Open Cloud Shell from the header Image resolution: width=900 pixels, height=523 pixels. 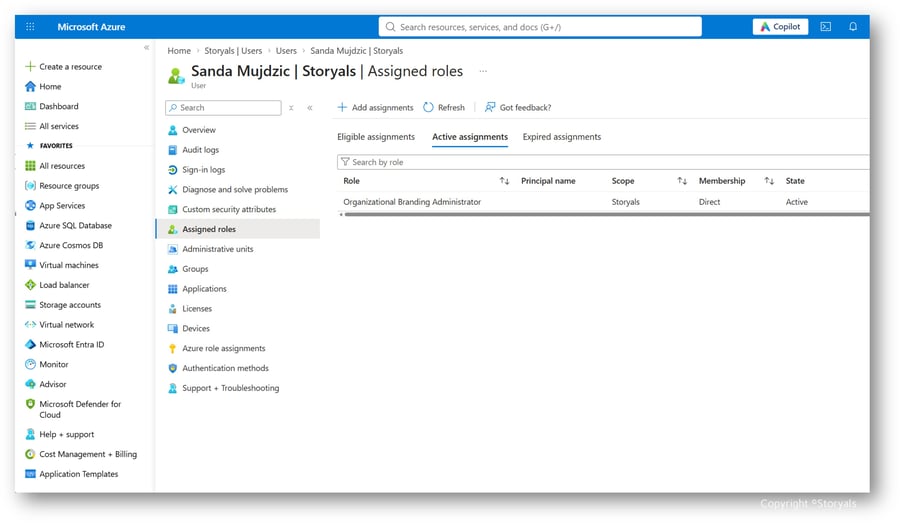[825, 26]
